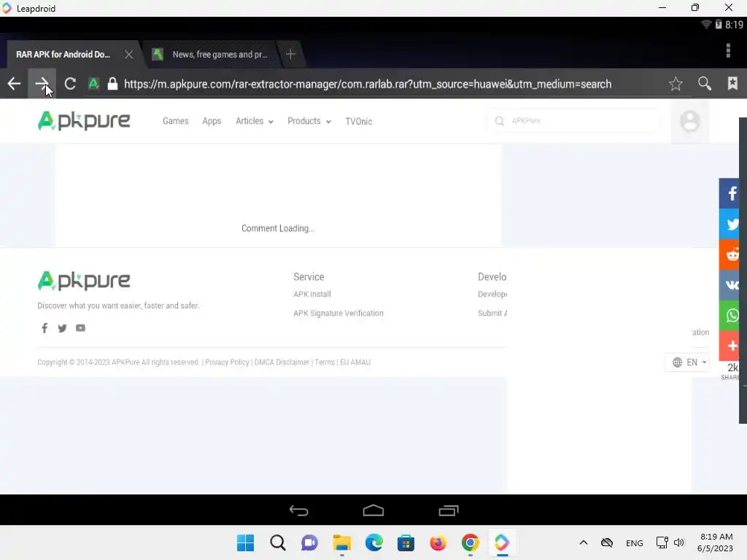The height and width of the screenshot is (560, 747).
Task: Open the Windows Start menu
Action: pos(245,542)
